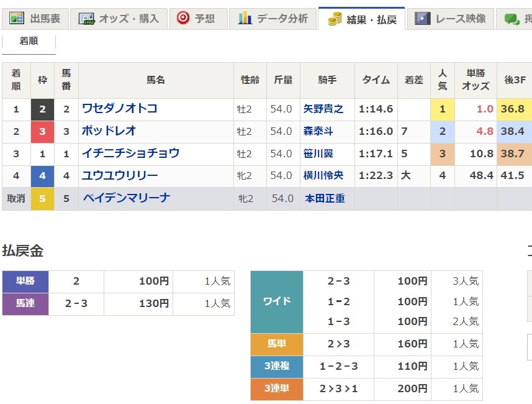Go to the データ分析 tab
Screen dimensions: 532x404
pos(273,19)
